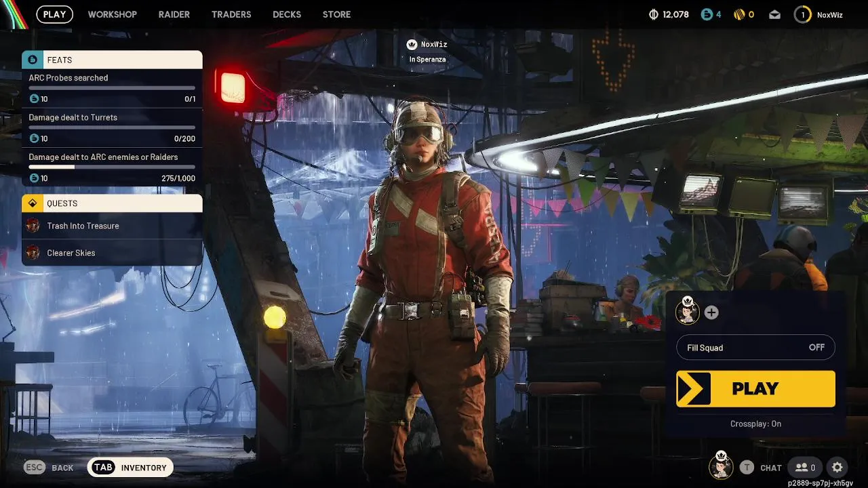Start matchmaking with the yellow PLAY button
Viewport: 868px width, 488px height.
click(755, 388)
